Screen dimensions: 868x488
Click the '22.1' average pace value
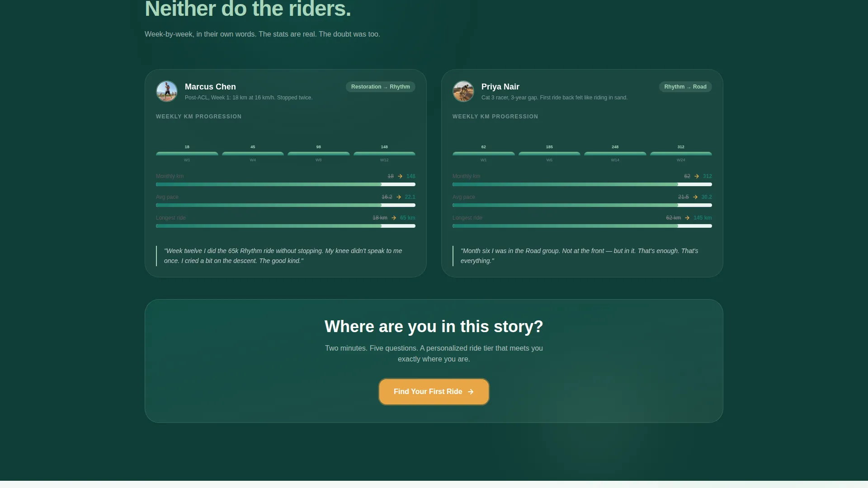pyautogui.click(x=410, y=197)
